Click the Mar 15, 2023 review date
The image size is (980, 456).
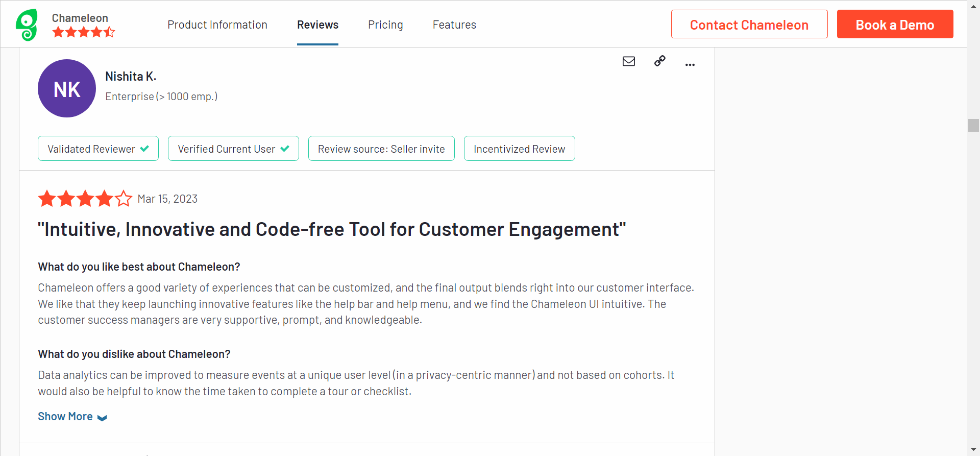pyautogui.click(x=167, y=199)
